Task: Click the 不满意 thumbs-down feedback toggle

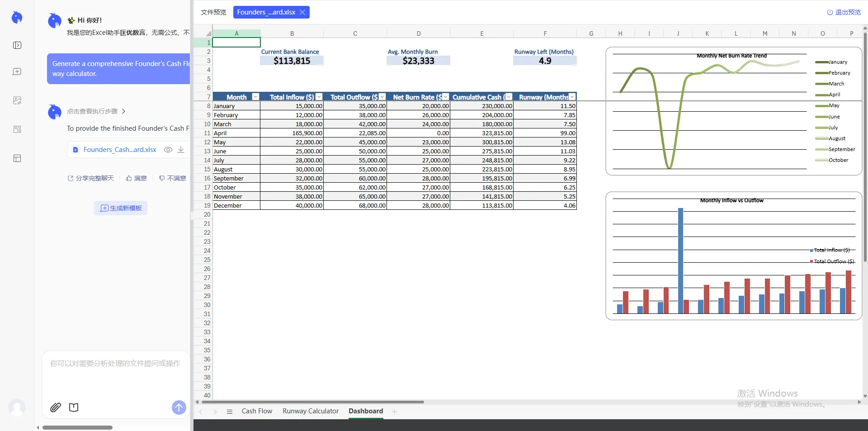Action: pos(172,178)
